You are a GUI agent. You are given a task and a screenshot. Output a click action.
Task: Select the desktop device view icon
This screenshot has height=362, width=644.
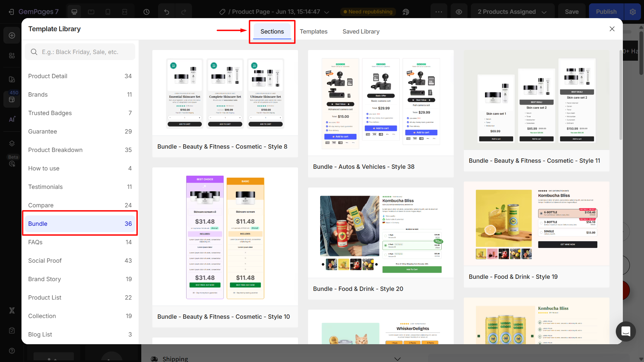tap(74, 12)
